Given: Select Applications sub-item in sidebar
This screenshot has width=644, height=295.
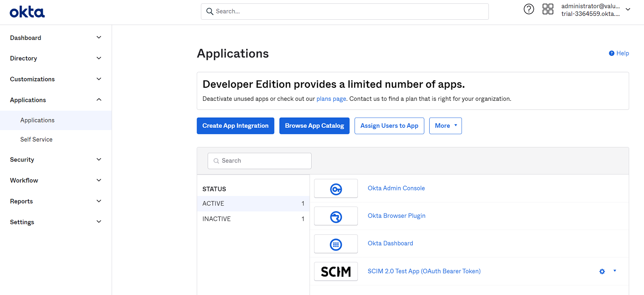Looking at the screenshot, I should click(56, 121).
